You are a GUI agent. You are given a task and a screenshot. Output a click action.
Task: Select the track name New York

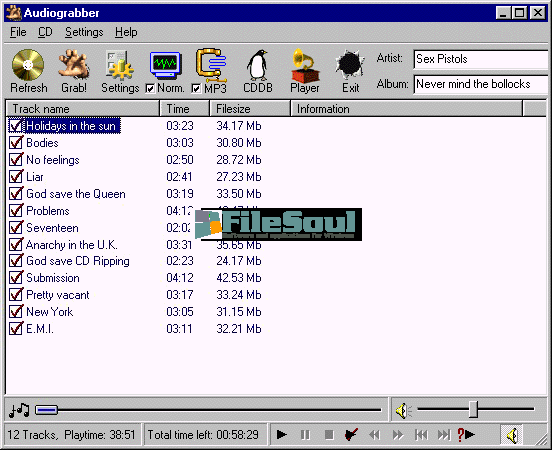coord(50,312)
